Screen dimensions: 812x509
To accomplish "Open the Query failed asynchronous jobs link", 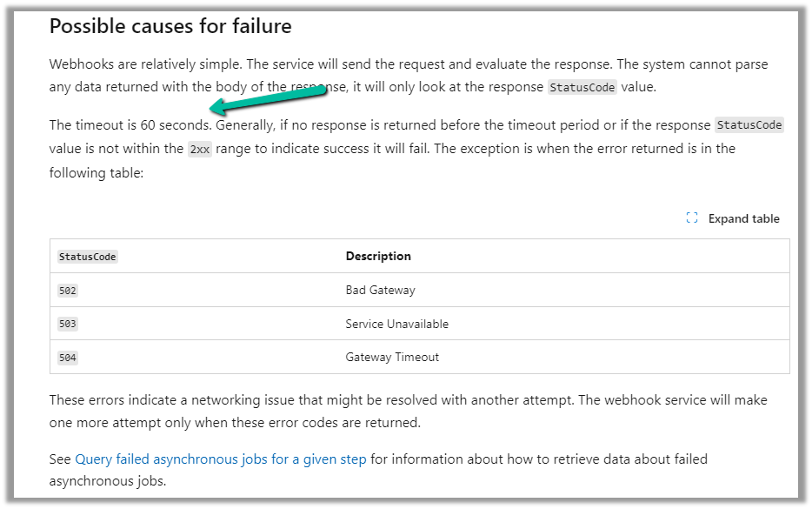I will point(220,459).
